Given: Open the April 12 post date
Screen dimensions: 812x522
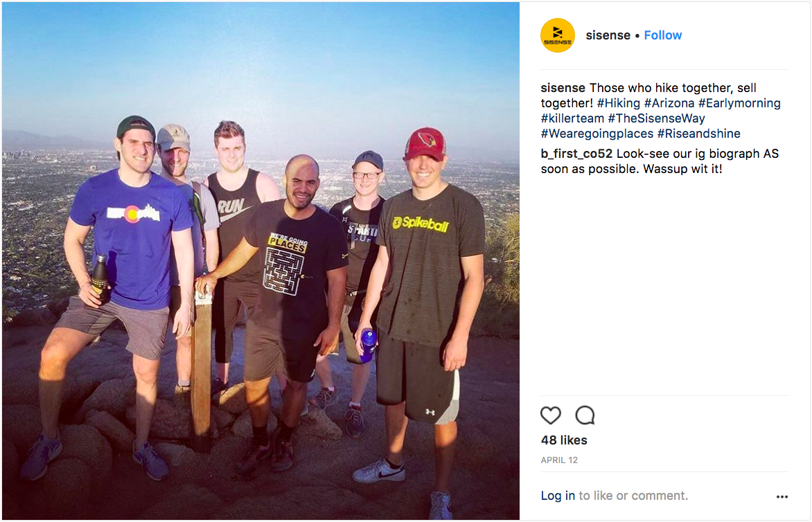Looking at the screenshot, I should coord(559,460).
